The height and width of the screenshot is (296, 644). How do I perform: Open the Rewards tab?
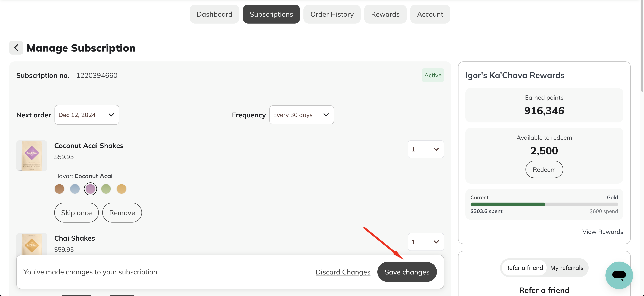pos(385,14)
